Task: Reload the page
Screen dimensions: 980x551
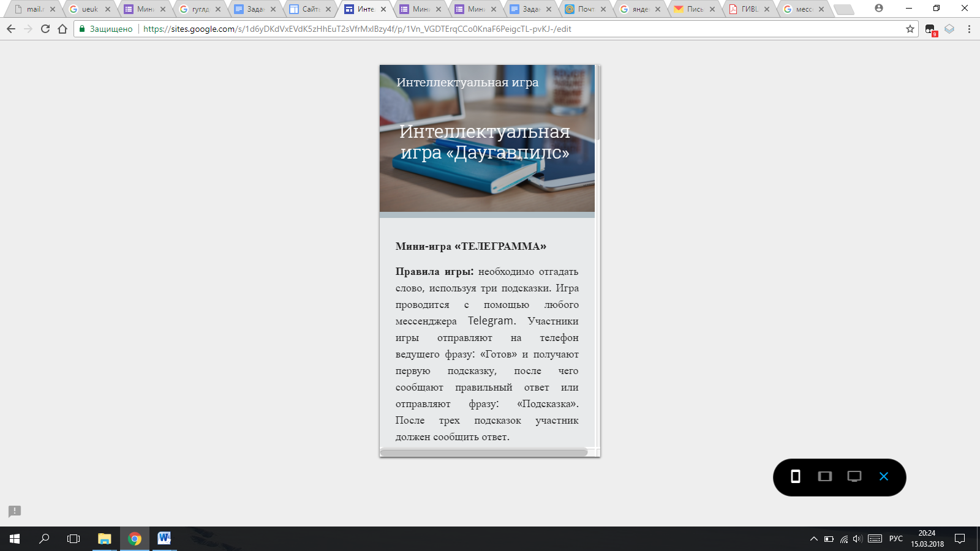Action: (45, 29)
